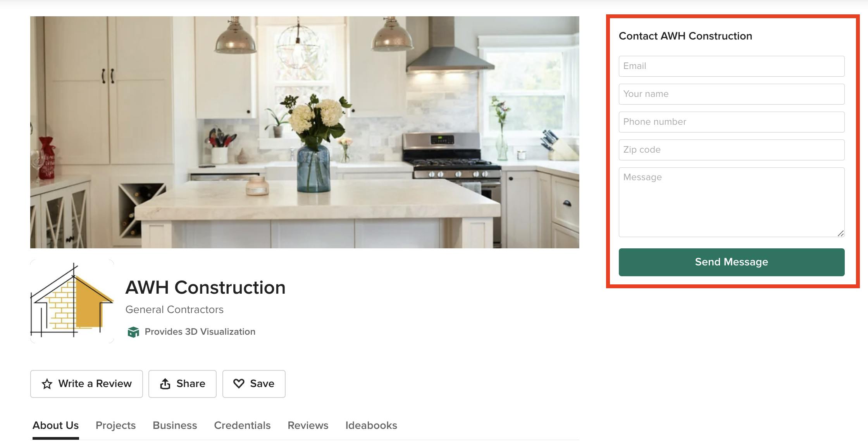The image size is (868, 444).
Task: Focus the Your name field
Action: [x=732, y=94]
